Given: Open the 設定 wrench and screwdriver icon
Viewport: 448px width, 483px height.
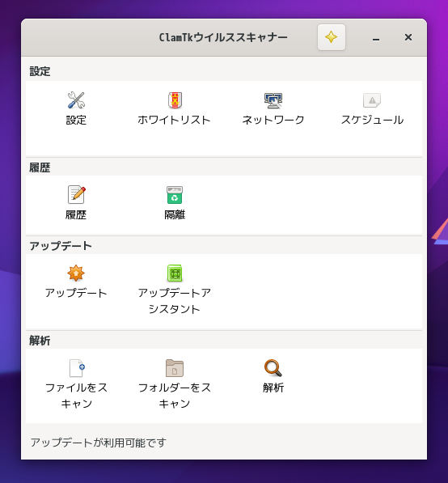Looking at the screenshot, I should 76,100.
